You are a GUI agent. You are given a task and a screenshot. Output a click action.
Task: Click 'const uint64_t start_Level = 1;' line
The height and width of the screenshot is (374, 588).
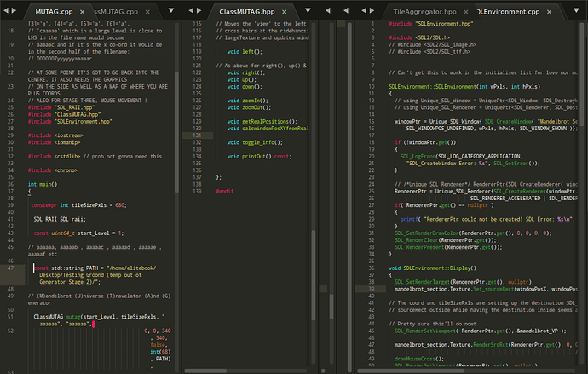(78, 233)
